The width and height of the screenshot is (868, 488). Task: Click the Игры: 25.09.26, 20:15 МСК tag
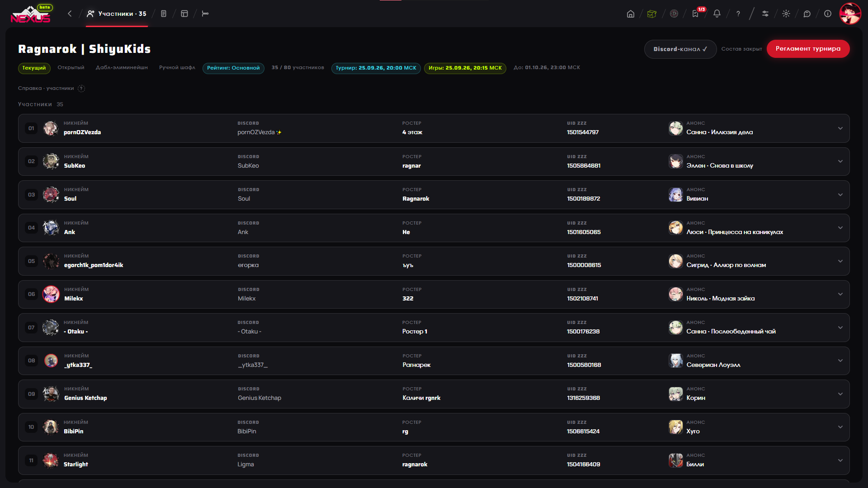click(465, 68)
